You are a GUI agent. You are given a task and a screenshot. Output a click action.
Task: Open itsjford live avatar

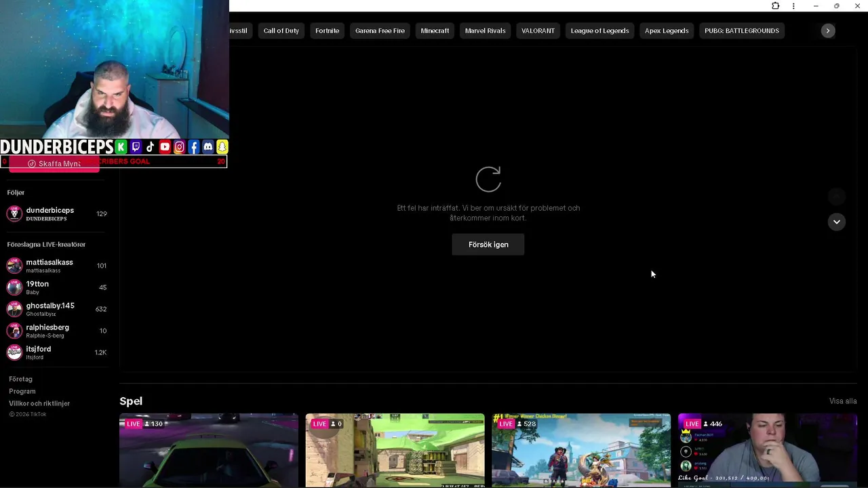[14, 352]
